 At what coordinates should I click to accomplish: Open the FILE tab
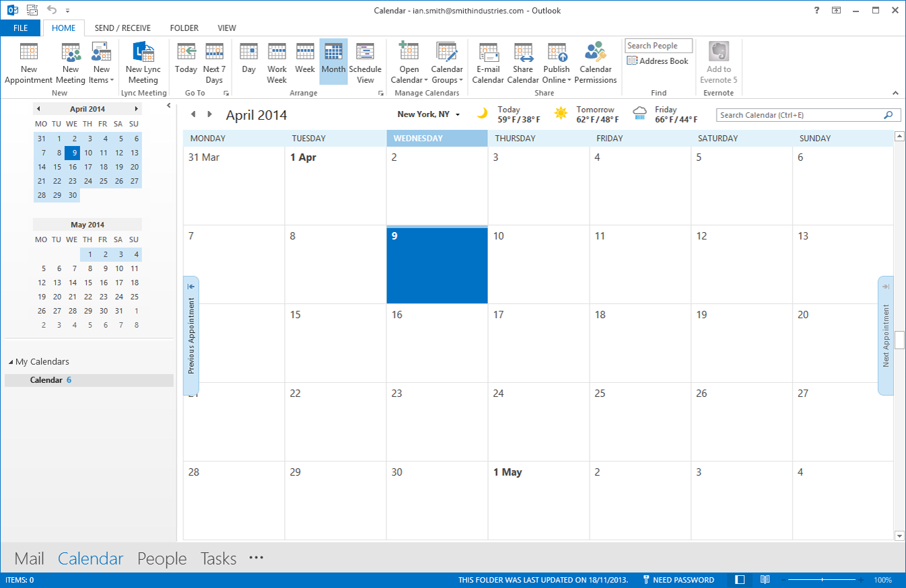21,28
